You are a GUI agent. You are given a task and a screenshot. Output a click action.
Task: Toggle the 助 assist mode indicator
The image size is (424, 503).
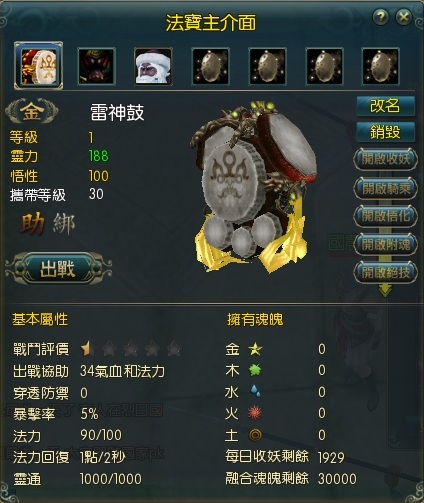click(x=33, y=224)
